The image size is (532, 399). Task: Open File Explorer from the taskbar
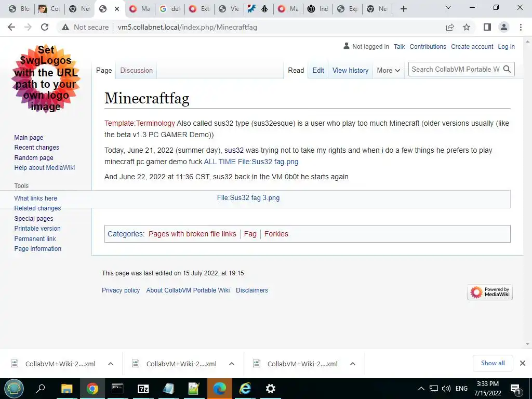tap(67, 389)
